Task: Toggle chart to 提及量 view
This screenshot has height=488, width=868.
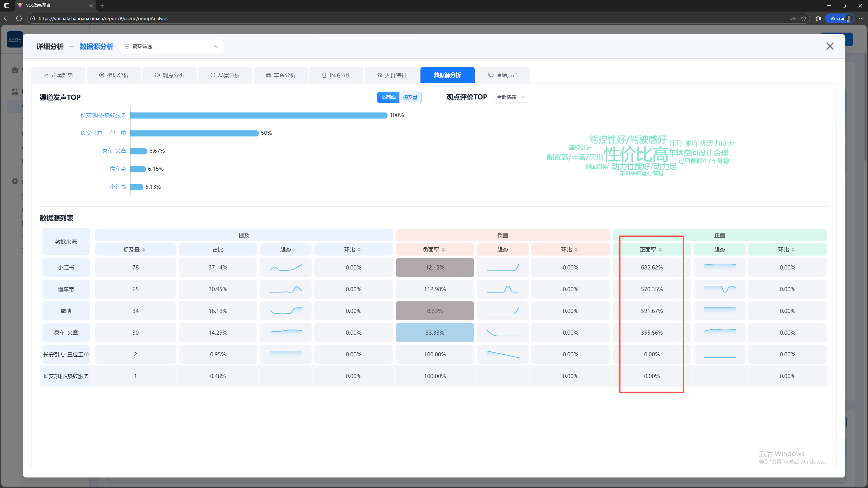Action: tap(410, 97)
